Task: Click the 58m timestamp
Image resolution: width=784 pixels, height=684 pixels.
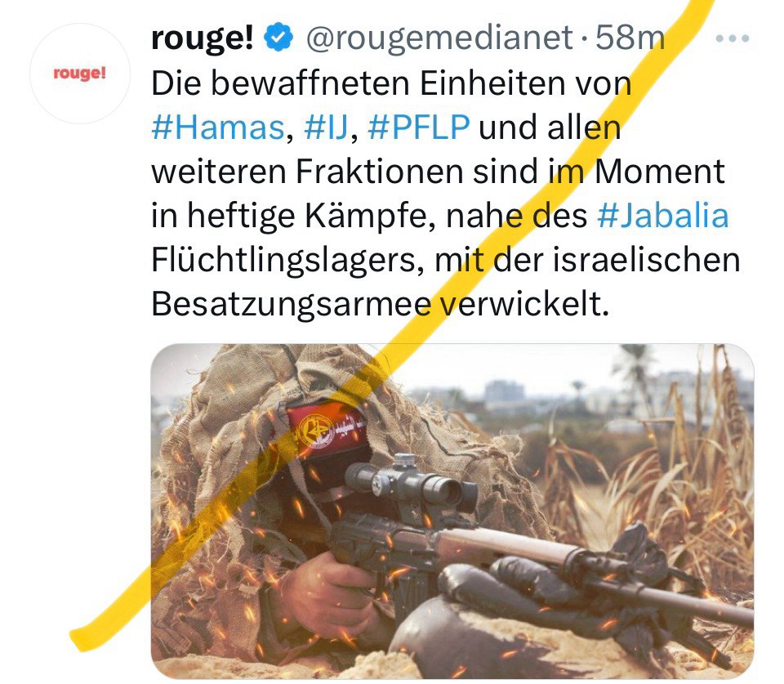Action: [630, 38]
